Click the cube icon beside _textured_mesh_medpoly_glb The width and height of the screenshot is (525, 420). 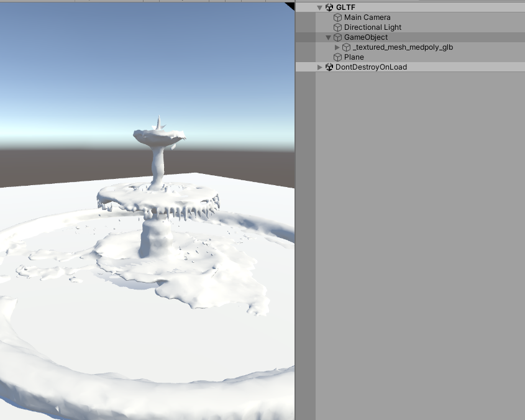(346, 48)
